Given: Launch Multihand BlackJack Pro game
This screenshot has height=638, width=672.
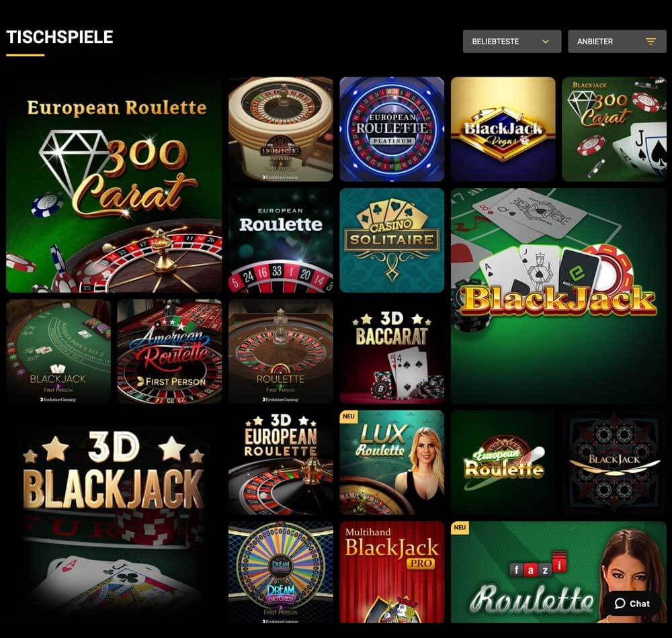Looking at the screenshot, I should point(392,572).
